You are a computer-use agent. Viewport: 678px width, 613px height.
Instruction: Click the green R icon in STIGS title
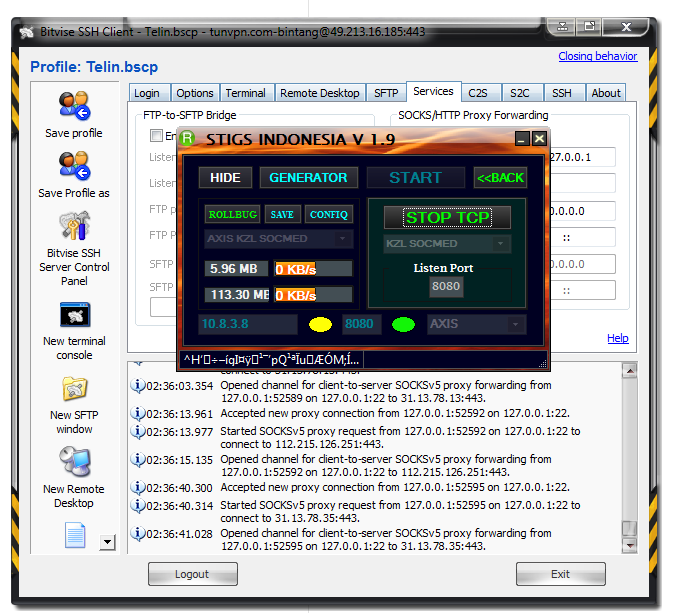187,138
